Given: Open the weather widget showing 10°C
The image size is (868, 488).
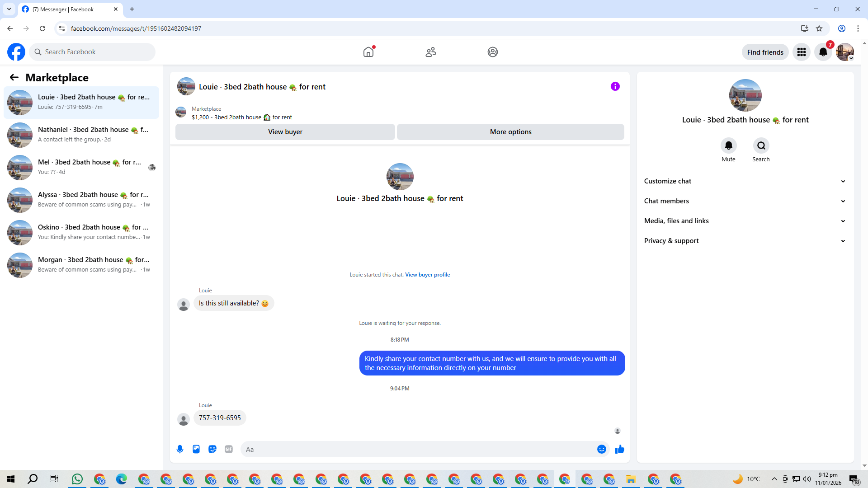Looking at the screenshot, I should tap(746, 479).
